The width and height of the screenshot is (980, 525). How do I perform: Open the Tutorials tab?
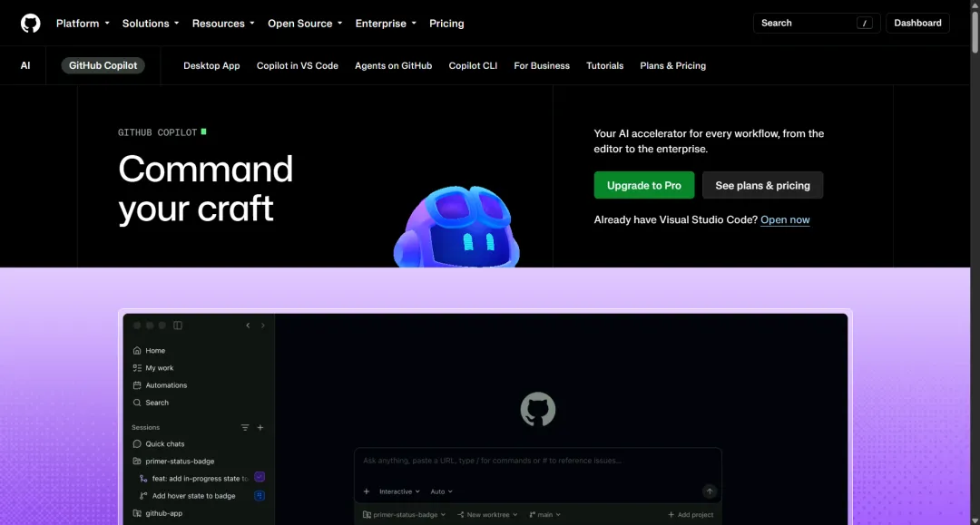(x=604, y=65)
